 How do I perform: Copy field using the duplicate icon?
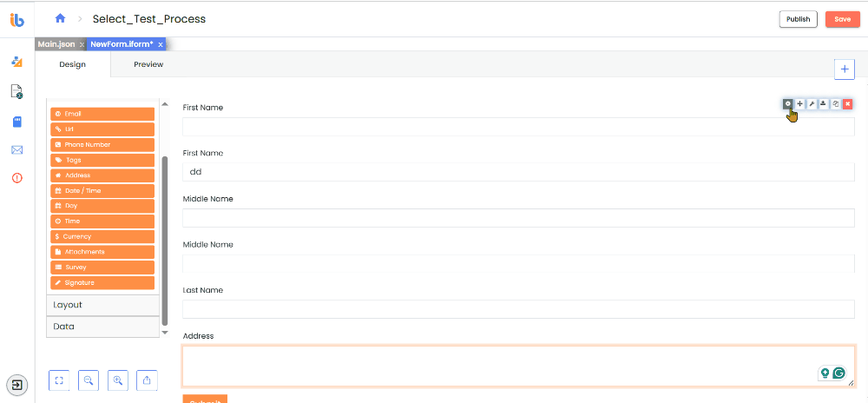point(835,103)
